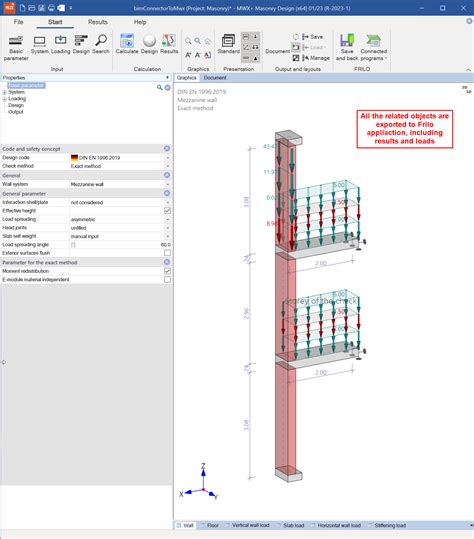Switch to the Results ribbon tab
The height and width of the screenshot is (539, 474).
click(x=98, y=22)
